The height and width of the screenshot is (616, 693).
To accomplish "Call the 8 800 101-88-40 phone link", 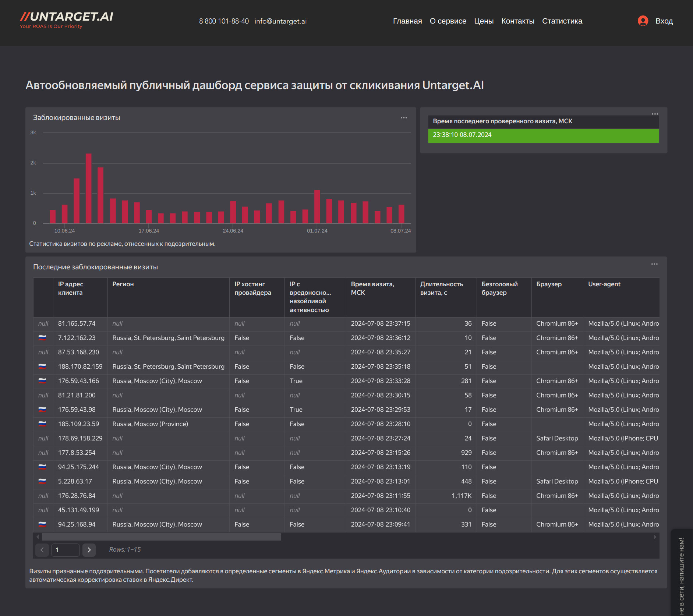I will [x=224, y=21].
